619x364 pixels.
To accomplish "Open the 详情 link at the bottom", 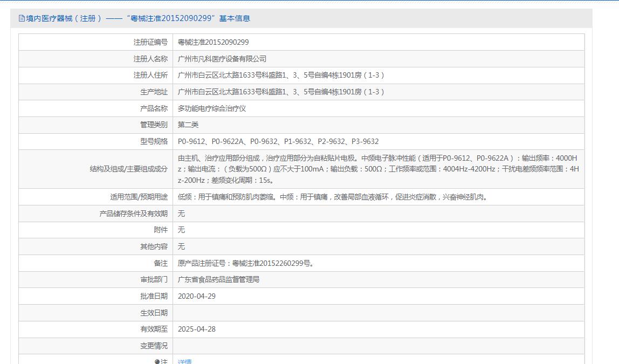I will 185,361.
